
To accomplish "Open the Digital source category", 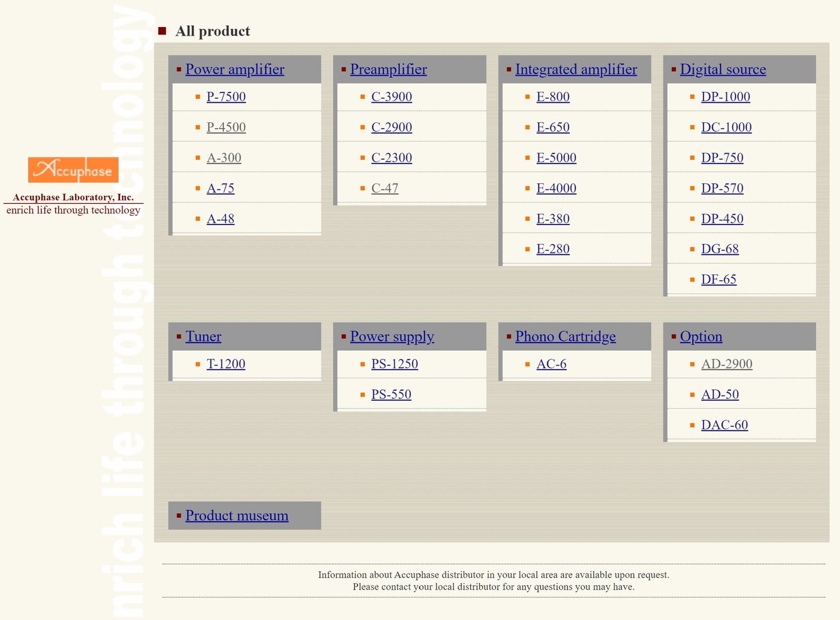I will pos(723,69).
